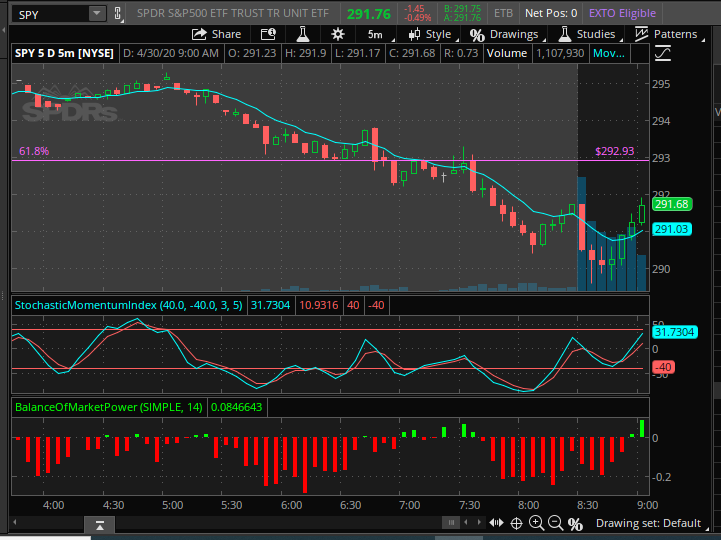721x540 pixels.
Task: Click the ETB indicator
Action: [x=503, y=13]
